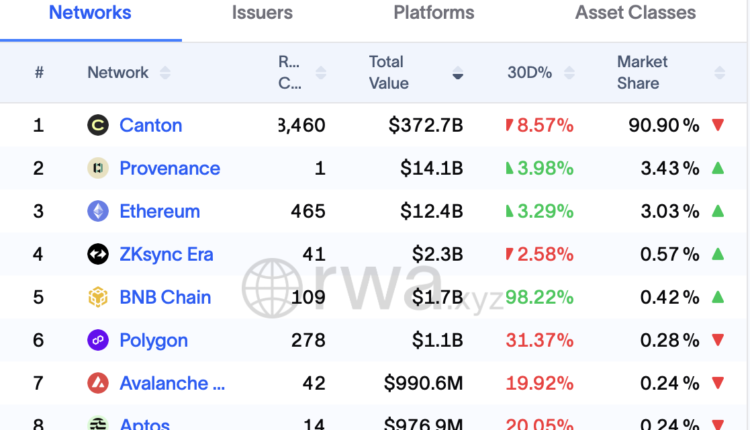Viewport: 750px width, 430px height.
Task: Sort by Total Value column arrow
Action: (458, 73)
